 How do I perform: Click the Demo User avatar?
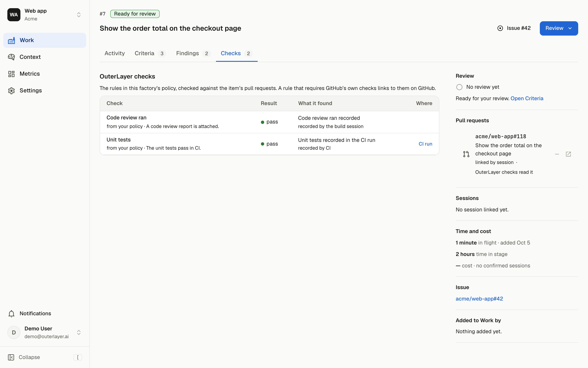tap(14, 332)
